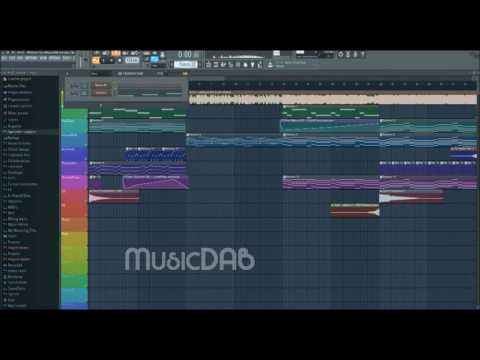The width and height of the screenshot is (480, 360).
Task: Click the Record button in transport
Action: [x=119, y=60]
